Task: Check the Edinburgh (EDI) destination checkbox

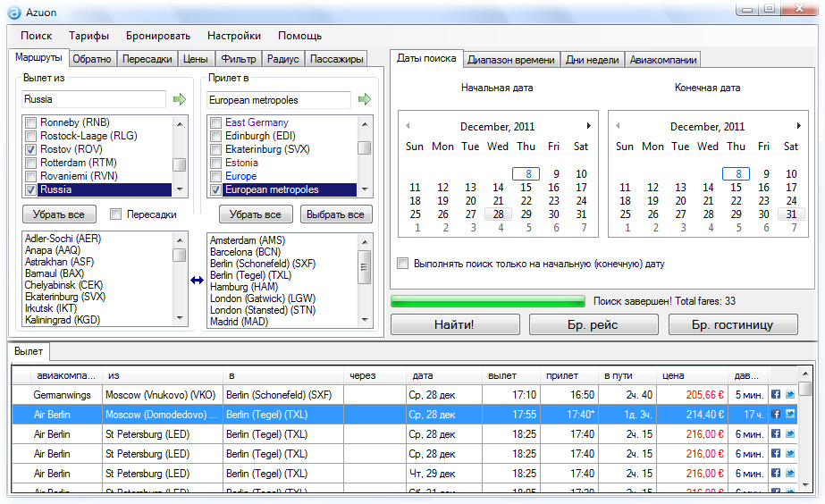Action: click(215, 136)
